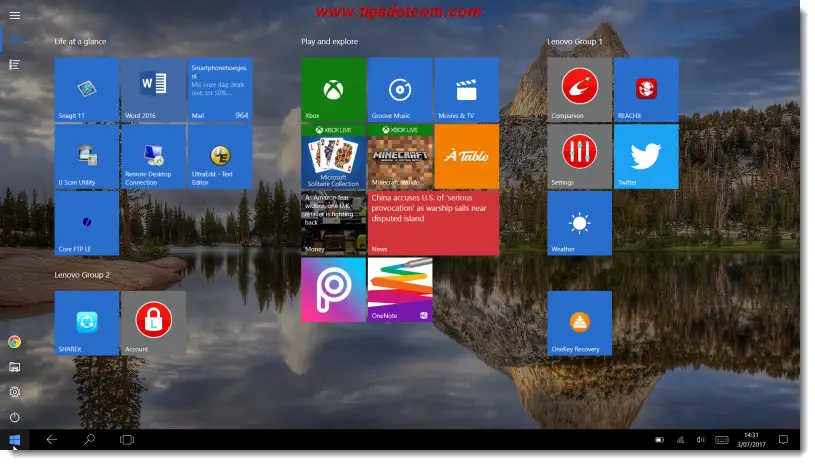Launch the OneKey Recovery tile

(580, 323)
